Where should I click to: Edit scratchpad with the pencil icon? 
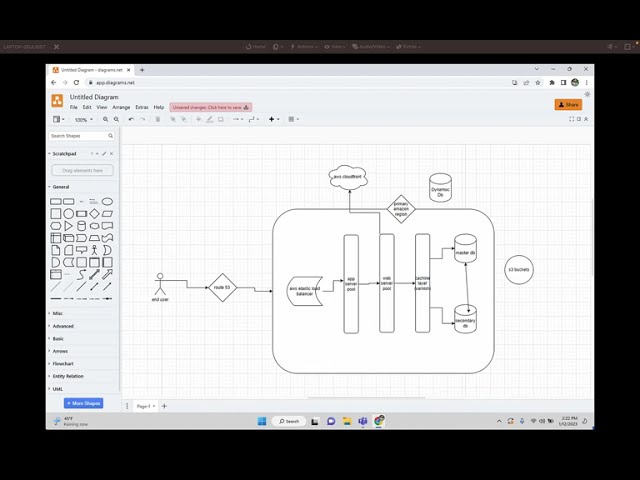coord(104,154)
